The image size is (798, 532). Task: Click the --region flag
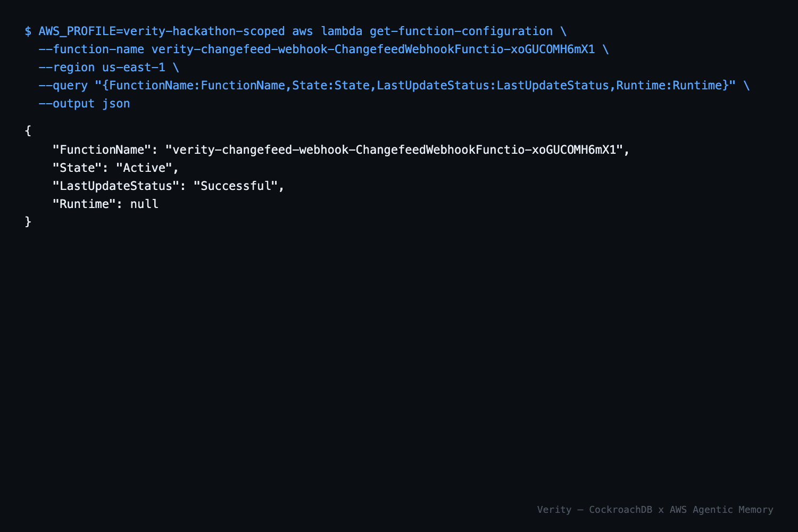(66, 68)
